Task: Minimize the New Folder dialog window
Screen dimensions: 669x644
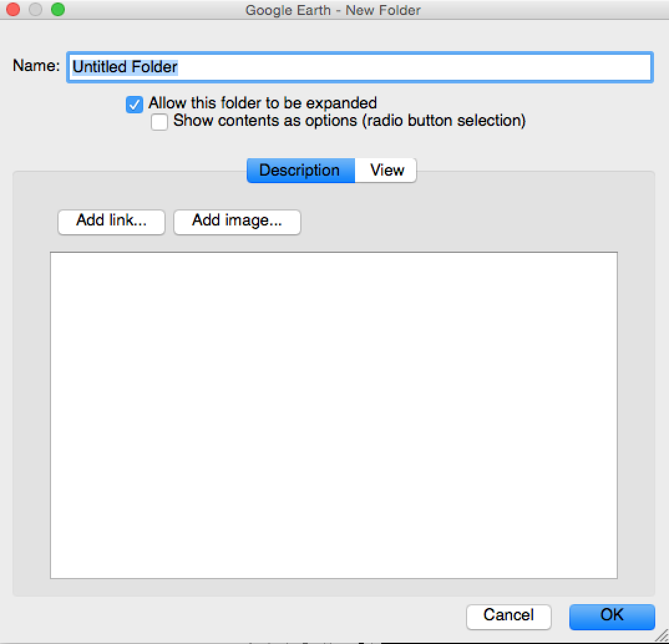Action: pyautogui.click(x=36, y=10)
